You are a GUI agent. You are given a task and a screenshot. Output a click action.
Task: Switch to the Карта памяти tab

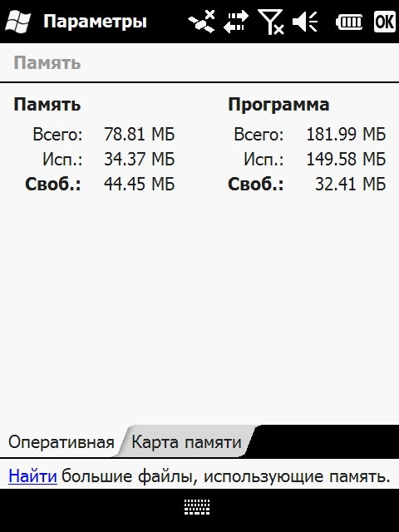[186, 442]
